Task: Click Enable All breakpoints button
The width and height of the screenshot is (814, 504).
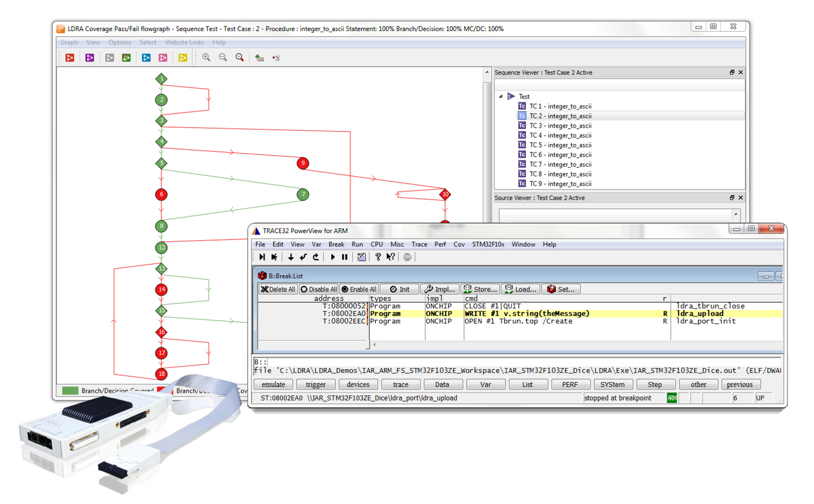Action: click(359, 289)
